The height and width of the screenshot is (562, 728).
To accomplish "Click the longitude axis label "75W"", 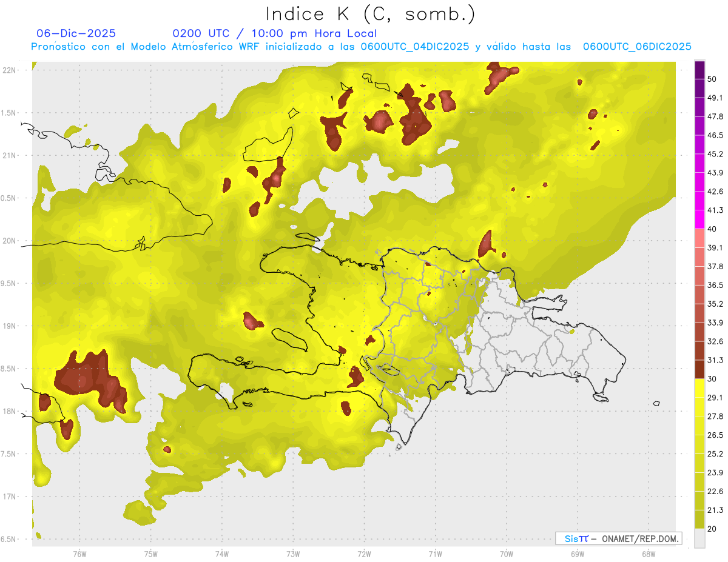I will point(150,554).
